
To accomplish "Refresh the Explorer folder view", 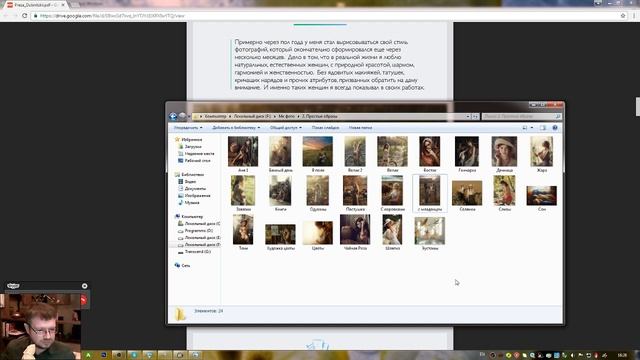I will tap(476, 117).
